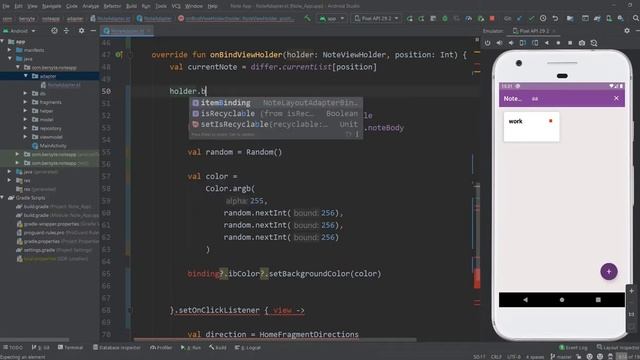Click proguard-rules.pro file
This screenshot has height=360, width=640.
pos(57,233)
